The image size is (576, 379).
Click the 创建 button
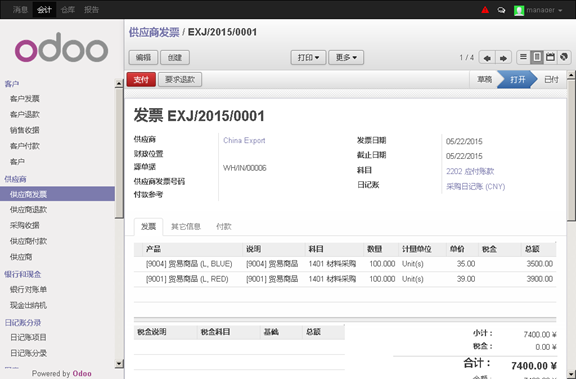(175, 58)
